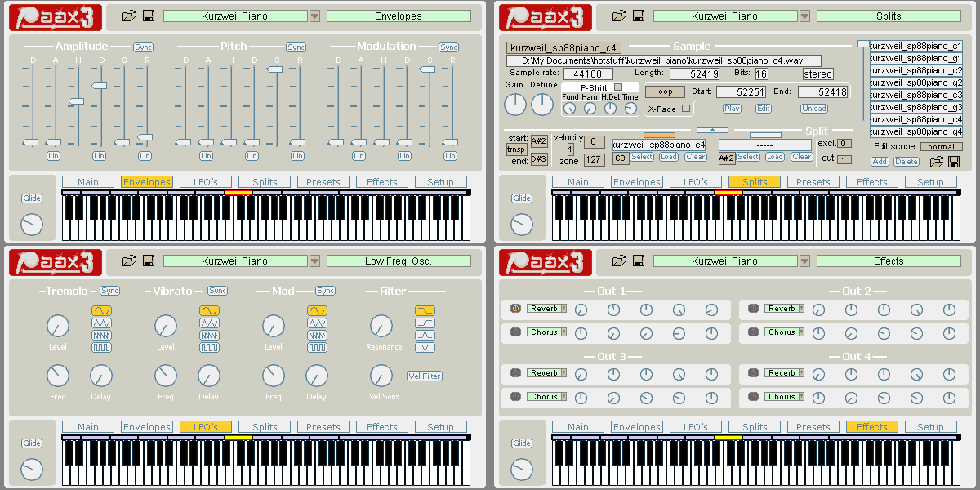Save from LFO panel disk icon
The image size is (980, 490).
tap(149, 261)
